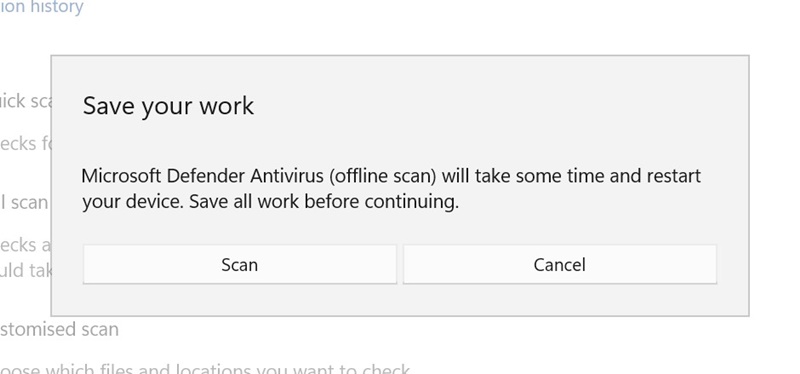800x374 pixels.
Task: Choose the partially hidden Quick scan option
Action: [26, 101]
